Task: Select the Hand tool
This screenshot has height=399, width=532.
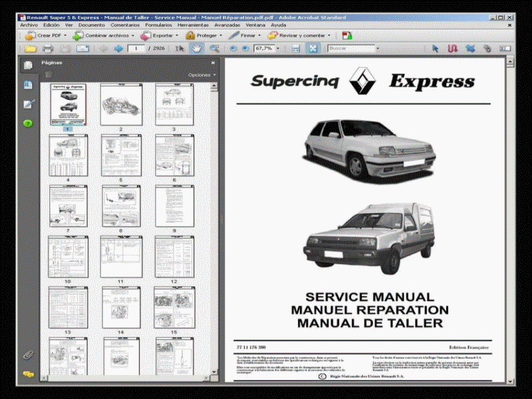Action: (x=197, y=49)
